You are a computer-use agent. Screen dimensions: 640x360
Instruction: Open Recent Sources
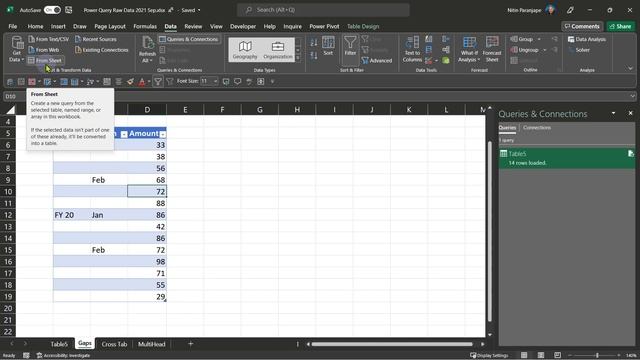96,39
